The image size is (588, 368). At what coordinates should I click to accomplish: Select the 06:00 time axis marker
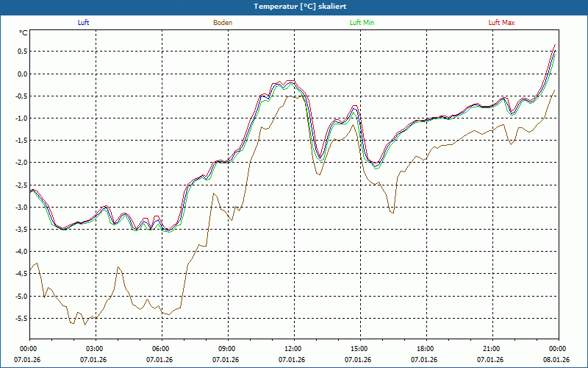161,349
